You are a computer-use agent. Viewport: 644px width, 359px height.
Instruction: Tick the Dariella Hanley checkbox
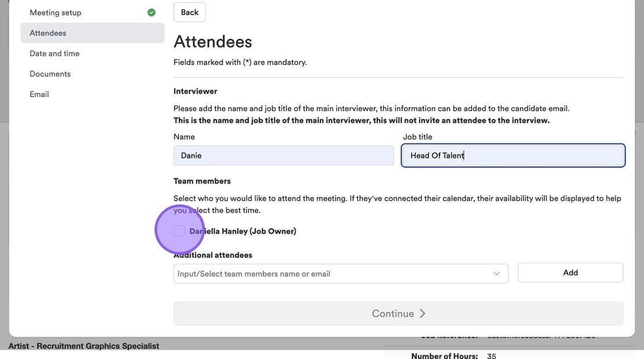tap(180, 231)
